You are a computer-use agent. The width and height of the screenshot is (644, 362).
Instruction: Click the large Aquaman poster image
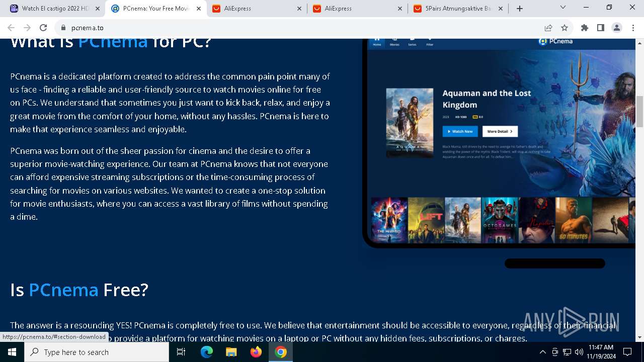pyautogui.click(x=410, y=123)
